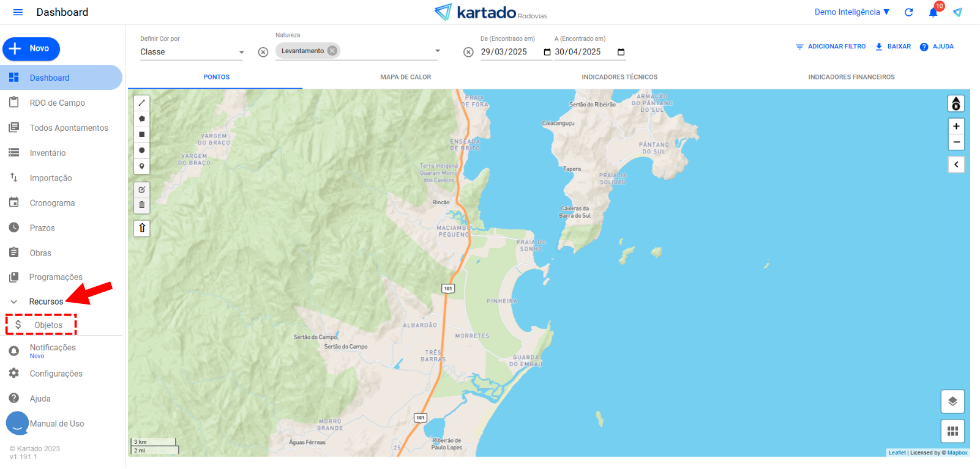Select the draw polyline map tool

click(142, 103)
